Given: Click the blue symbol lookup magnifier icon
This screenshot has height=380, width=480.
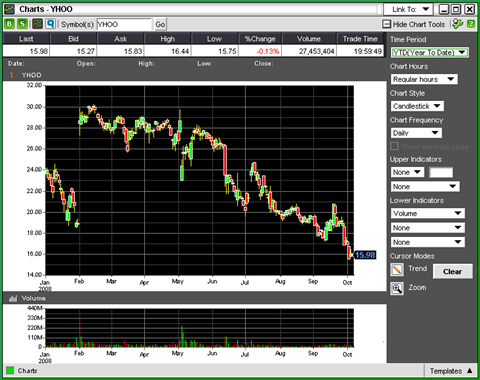Looking at the screenshot, I should [x=50, y=24].
